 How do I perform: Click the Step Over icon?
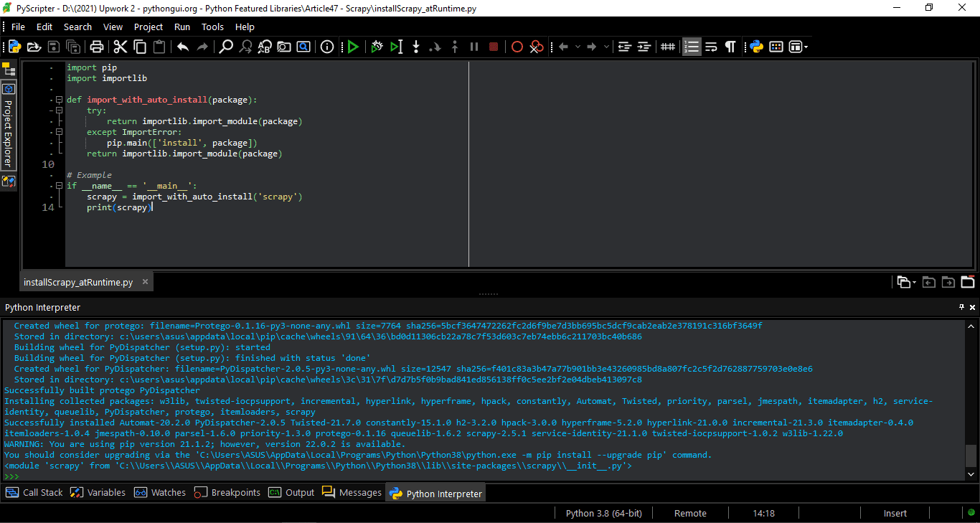point(435,47)
